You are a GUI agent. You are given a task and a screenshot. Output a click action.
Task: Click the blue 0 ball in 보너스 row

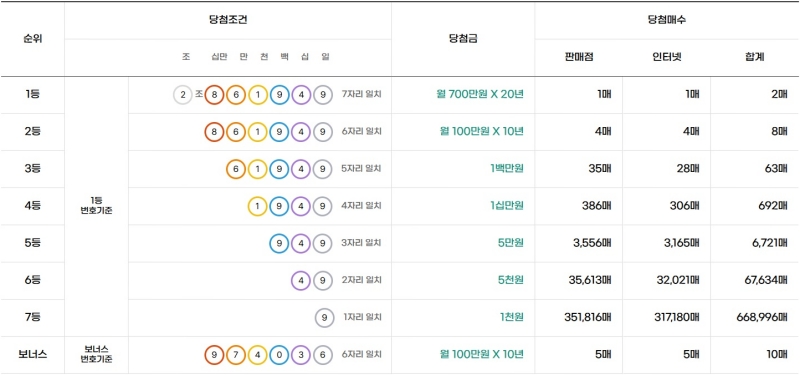[x=279, y=355]
